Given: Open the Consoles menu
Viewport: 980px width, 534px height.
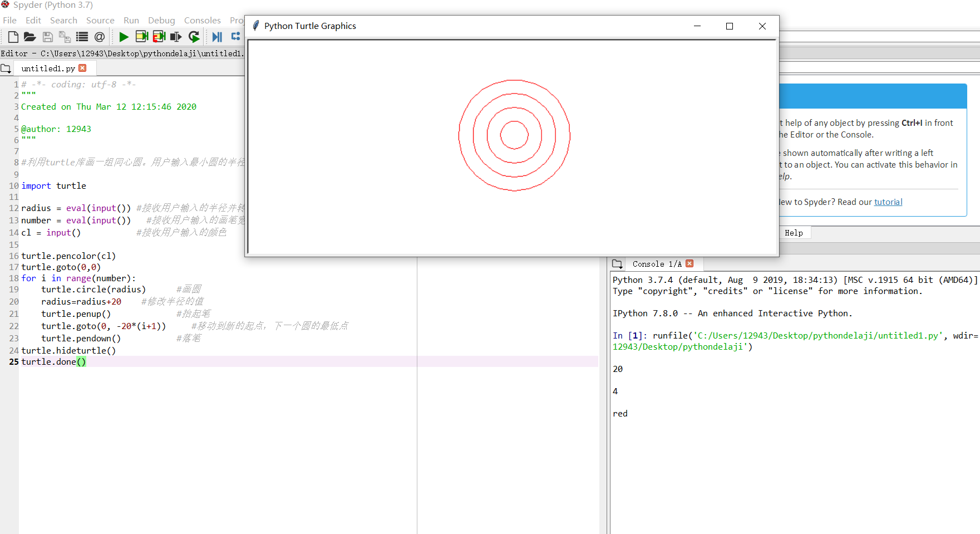Looking at the screenshot, I should pyautogui.click(x=203, y=20).
